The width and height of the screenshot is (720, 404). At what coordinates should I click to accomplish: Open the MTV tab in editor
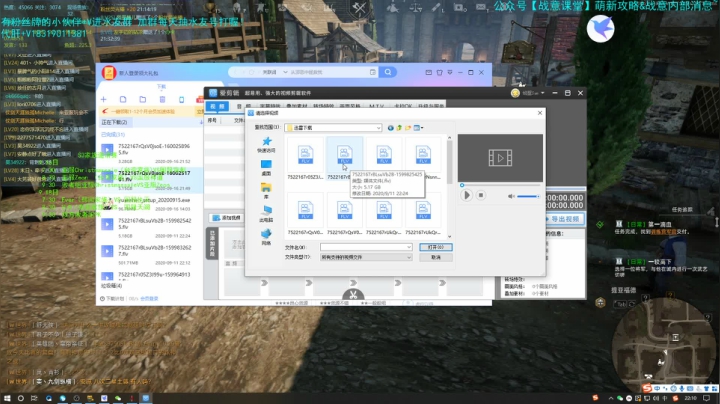(377, 106)
